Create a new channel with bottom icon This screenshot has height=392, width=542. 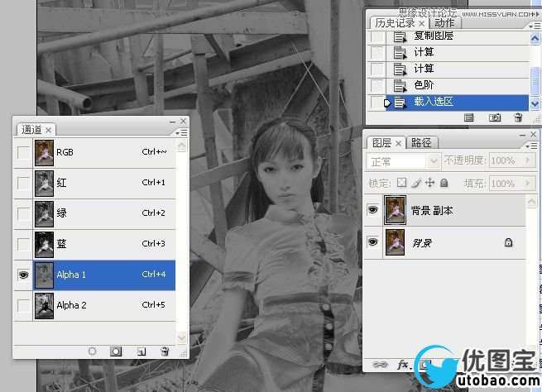[x=141, y=351]
